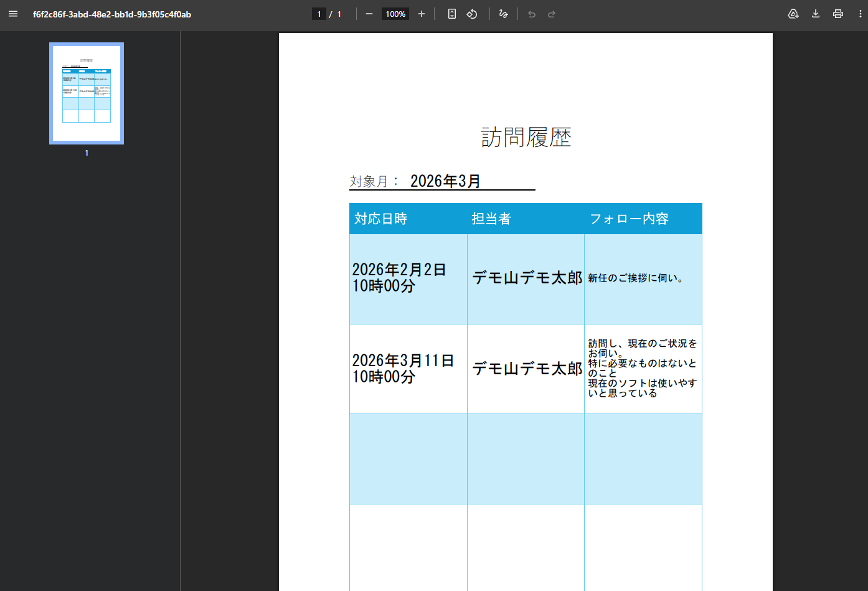Image resolution: width=868 pixels, height=591 pixels.
Task: Select the draw annotation tool
Action: (x=503, y=14)
